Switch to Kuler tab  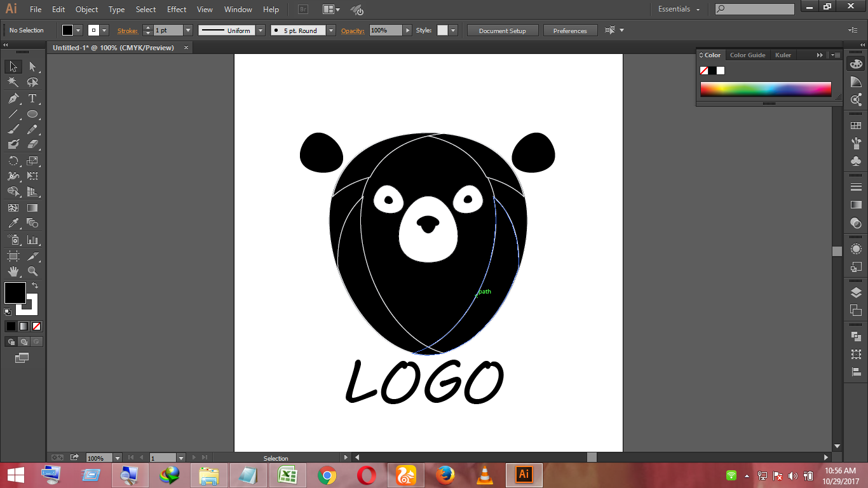click(x=783, y=55)
